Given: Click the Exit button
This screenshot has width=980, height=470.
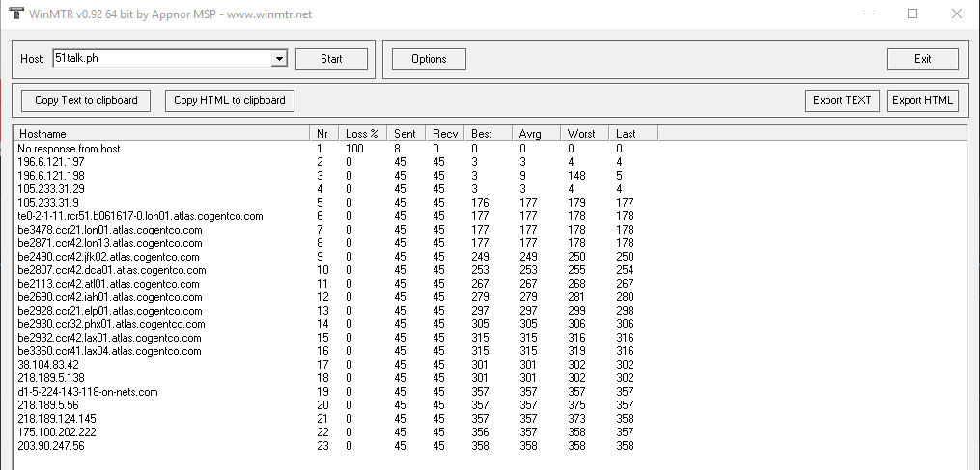Looking at the screenshot, I should click(x=922, y=59).
